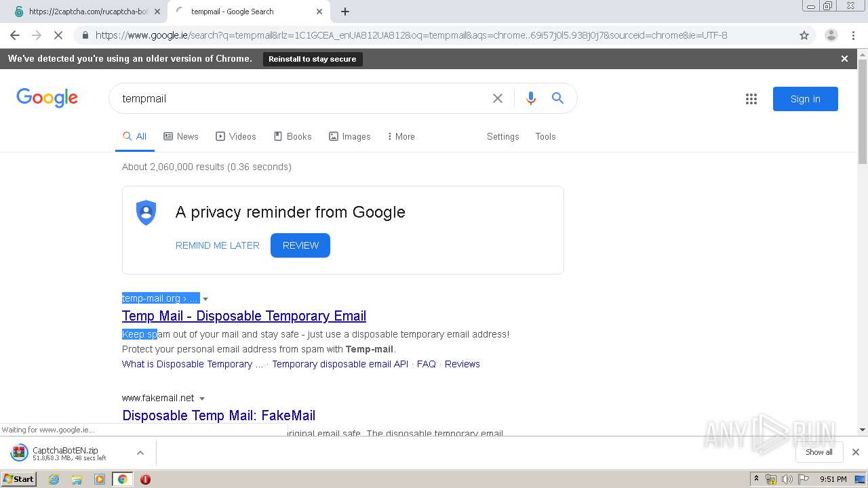Open Internet Explorer from the taskbar
The width and height of the screenshot is (868, 488).
(54, 479)
